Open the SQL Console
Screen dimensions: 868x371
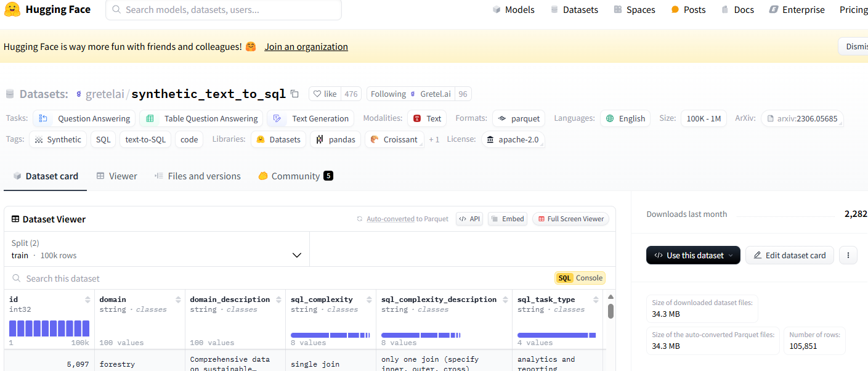[580, 278]
